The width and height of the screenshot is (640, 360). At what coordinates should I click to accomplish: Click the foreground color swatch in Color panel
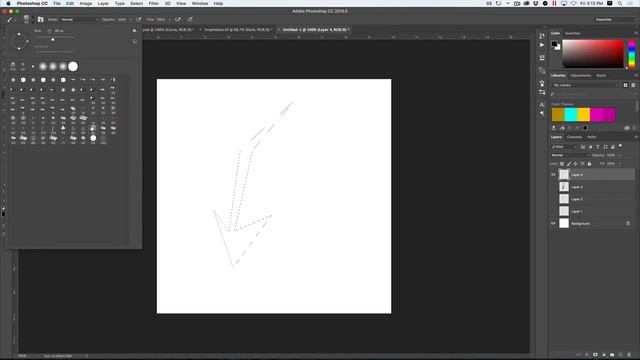[x=554, y=44]
